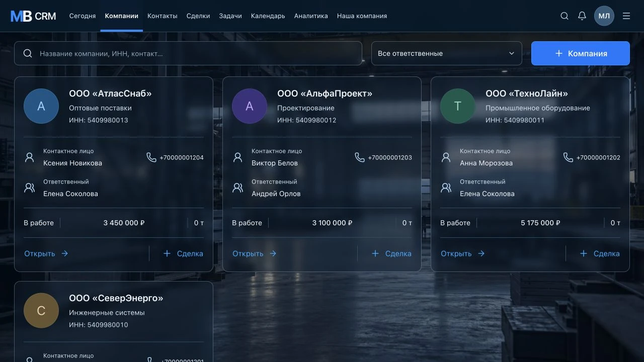This screenshot has height=362, width=644.
Task: Click the MB CRM logo
Action: pos(33,16)
